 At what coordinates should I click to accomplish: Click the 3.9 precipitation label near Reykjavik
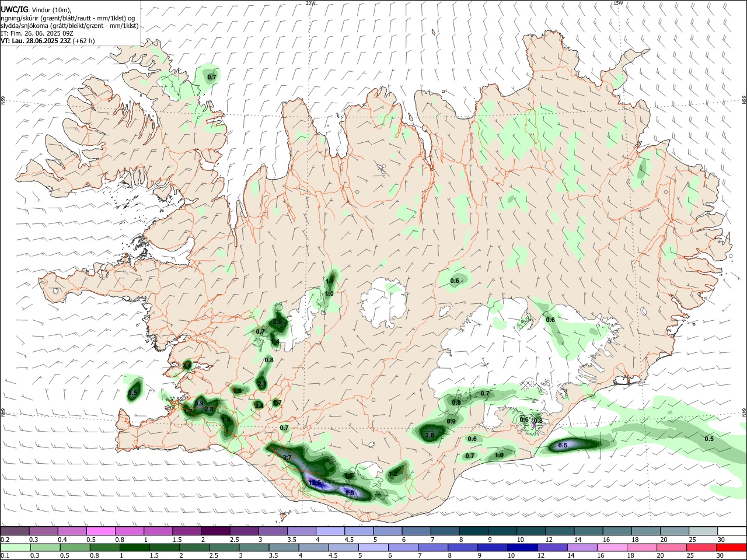click(198, 403)
